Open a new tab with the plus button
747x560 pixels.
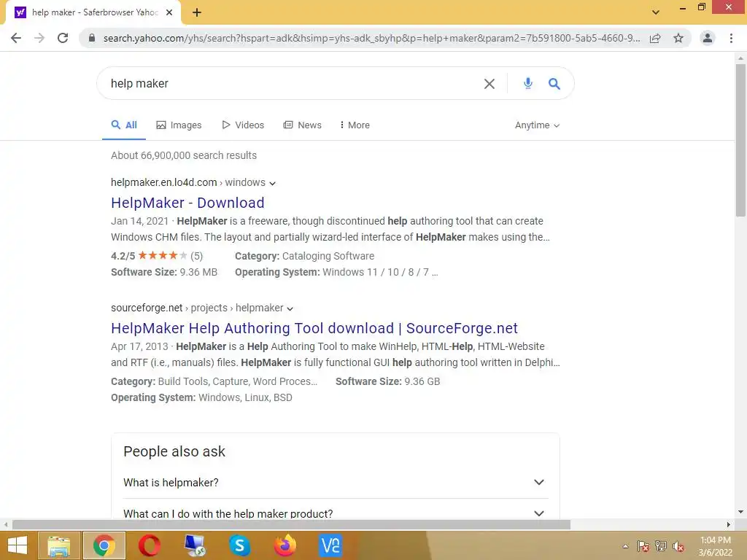click(x=197, y=12)
